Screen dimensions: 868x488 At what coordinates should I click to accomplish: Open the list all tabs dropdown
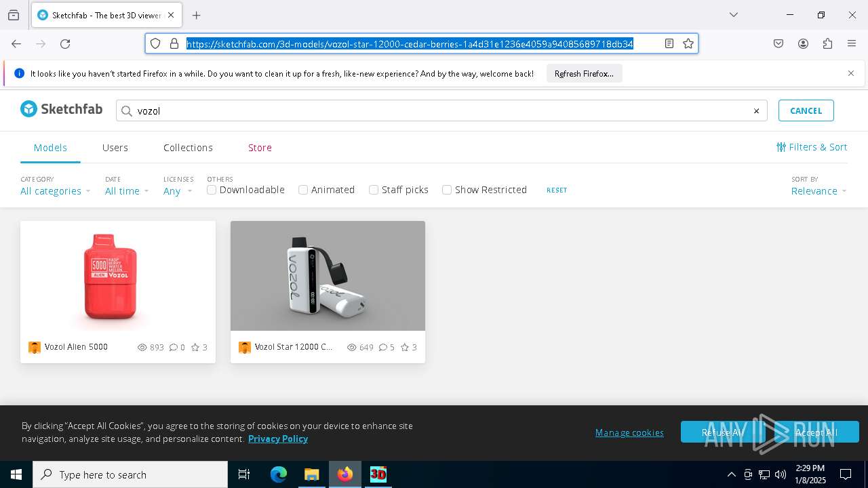733,15
